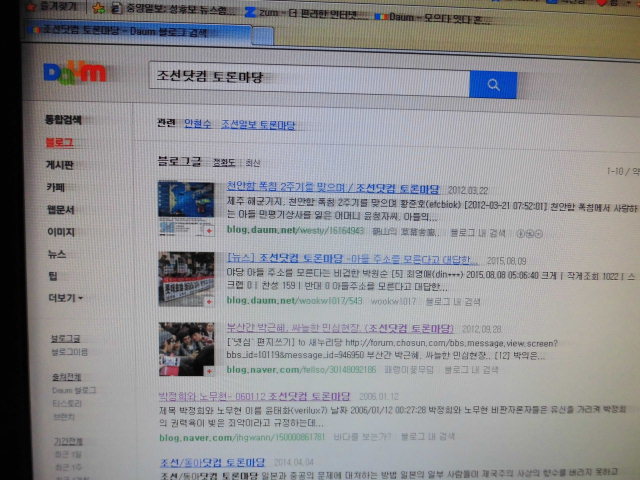Click related search 조선일보 토론마당

(x=258, y=124)
